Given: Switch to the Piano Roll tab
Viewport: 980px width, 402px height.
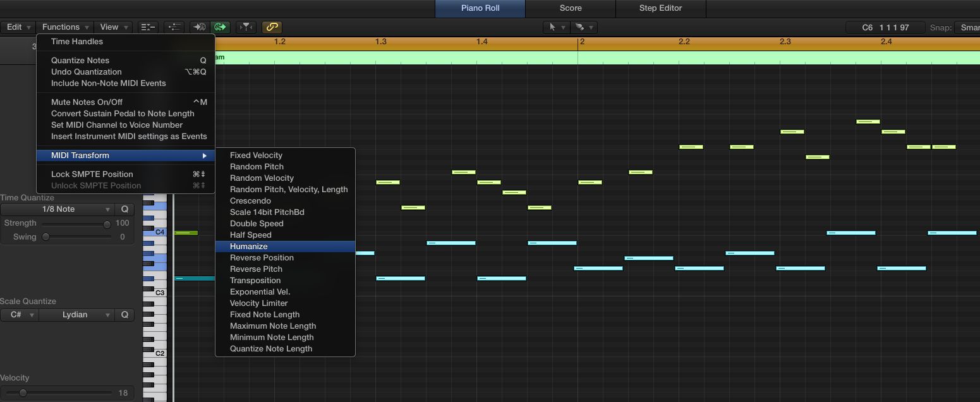Looking at the screenshot, I should pyautogui.click(x=480, y=8).
